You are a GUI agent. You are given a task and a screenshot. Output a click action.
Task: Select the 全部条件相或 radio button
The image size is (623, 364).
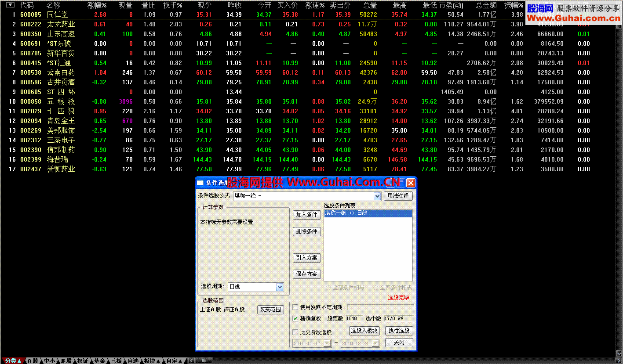click(376, 288)
